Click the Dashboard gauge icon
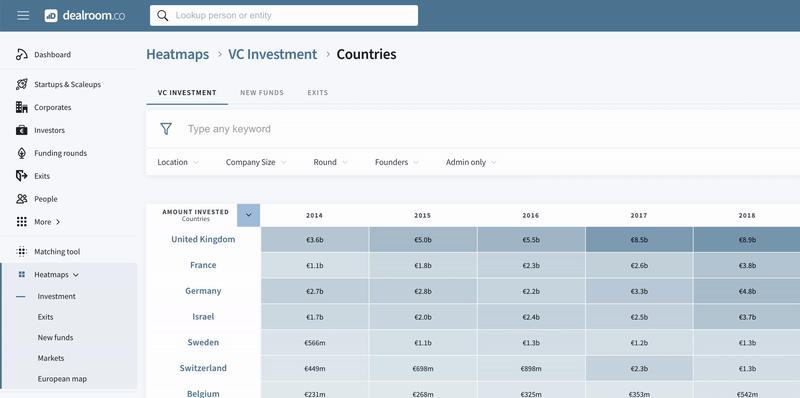This screenshot has width=800, height=398. (x=21, y=55)
